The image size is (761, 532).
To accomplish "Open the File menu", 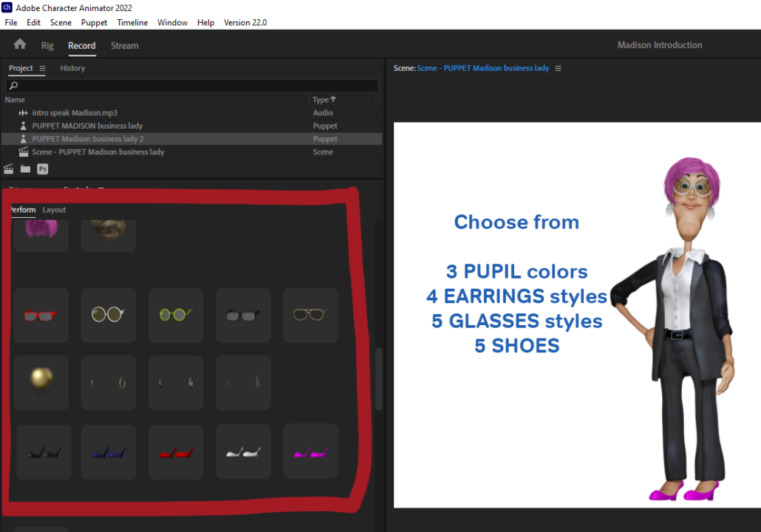I will click(10, 22).
